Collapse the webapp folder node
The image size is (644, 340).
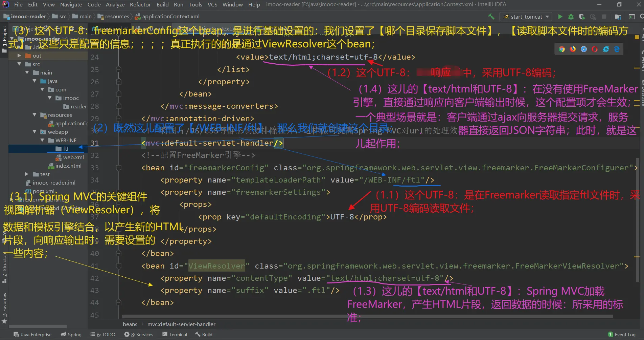(x=34, y=132)
